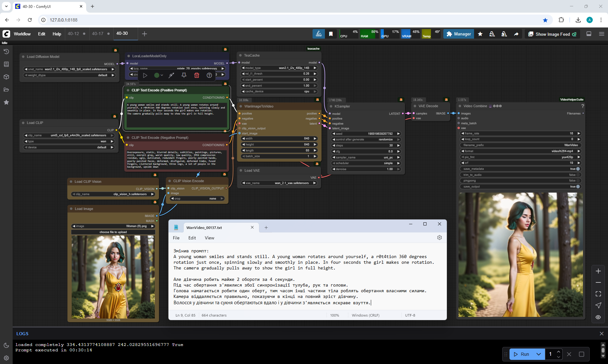Toggle save_metadata switch in Video Combine
Image resolution: width=608 pixels, height=364 pixels.
(578, 169)
